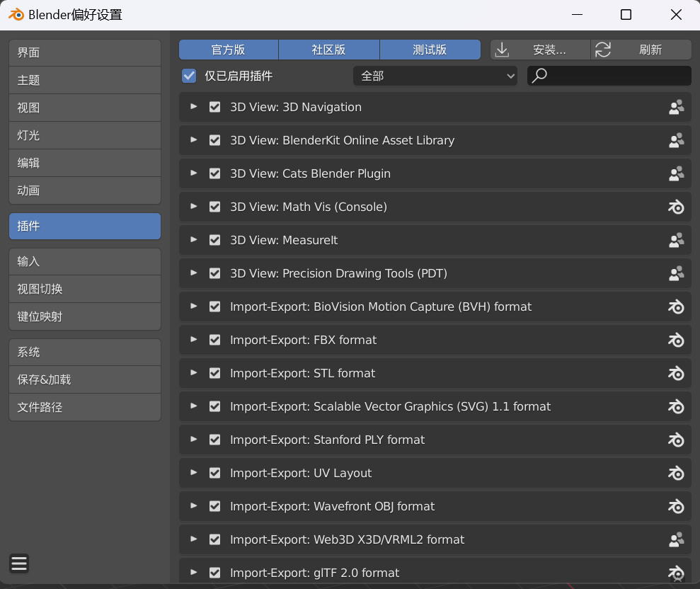
Task: Uncheck the UV Layout add-on
Action: 214,473
